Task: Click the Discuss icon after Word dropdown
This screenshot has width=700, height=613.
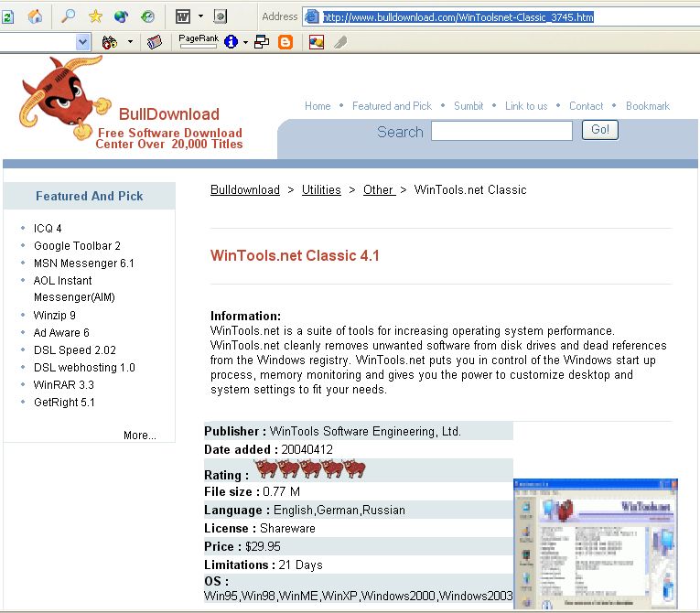Action: tap(221, 16)
